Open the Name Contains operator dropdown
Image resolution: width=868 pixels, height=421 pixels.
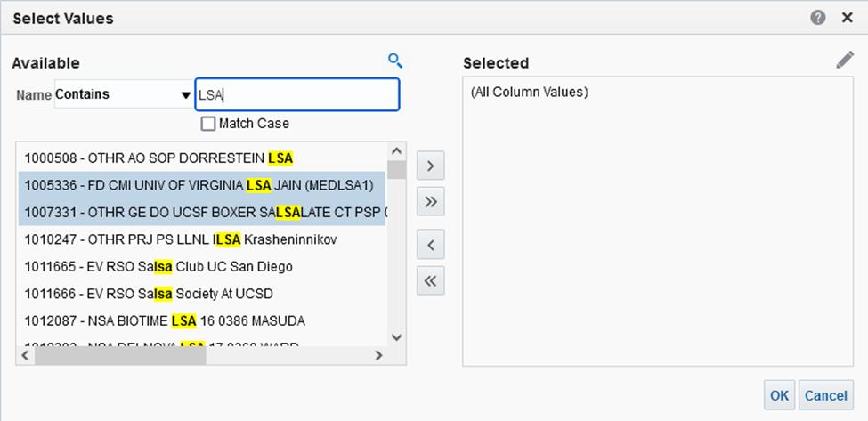coord(124,94)
